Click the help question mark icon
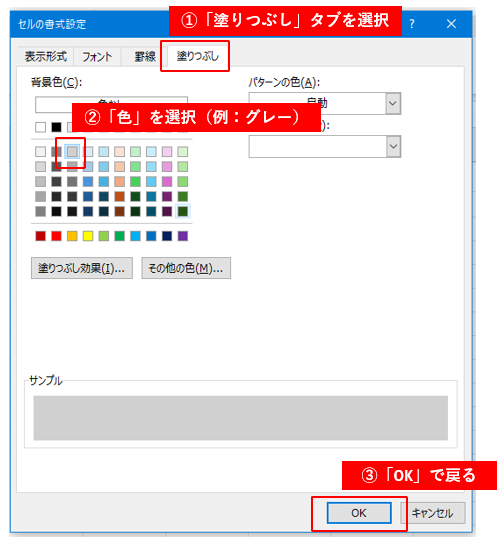Viewport: 503px width, 539px height. point(412,24)
